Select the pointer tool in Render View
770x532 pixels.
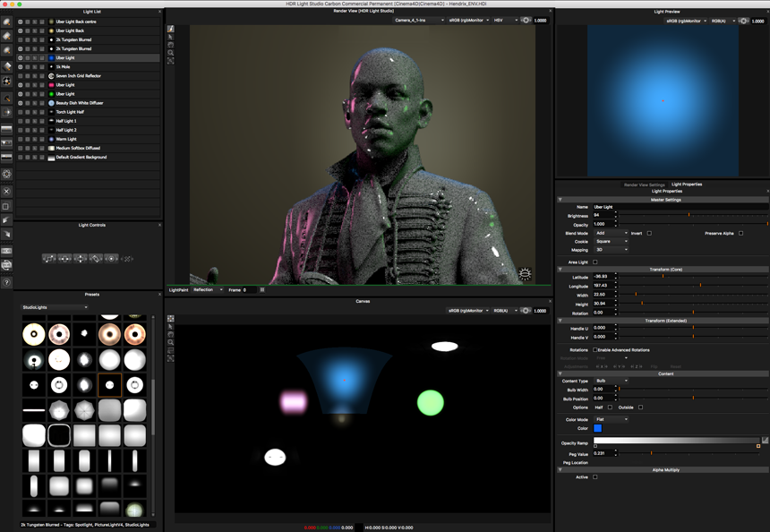point(170,37)
